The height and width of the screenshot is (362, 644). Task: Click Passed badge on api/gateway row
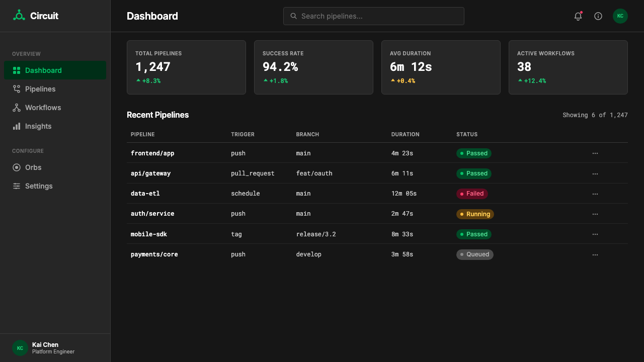(x=474, y=173)
